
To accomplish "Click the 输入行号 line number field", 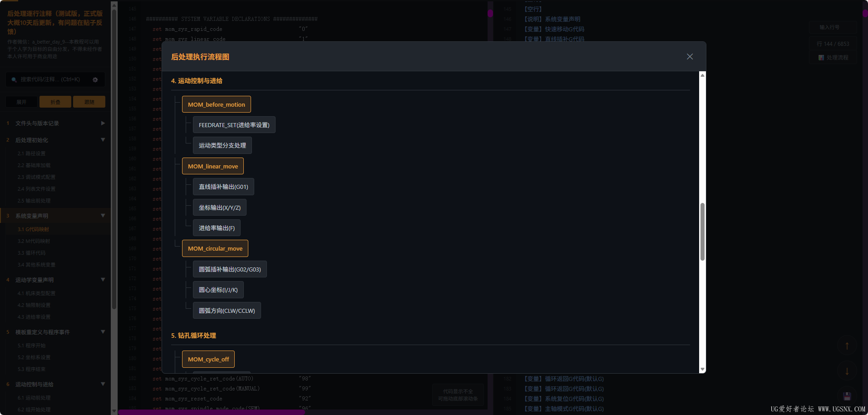I will pos(832,28).
